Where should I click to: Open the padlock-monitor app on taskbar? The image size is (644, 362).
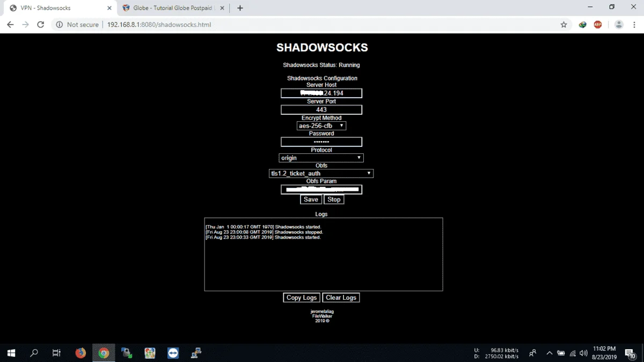point(127,353)
